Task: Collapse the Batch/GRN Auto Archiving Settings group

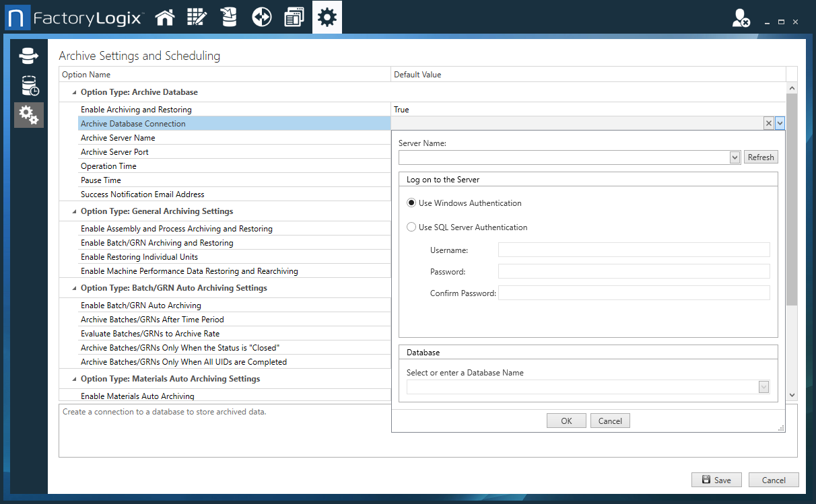Action: [x=74, y=288]
